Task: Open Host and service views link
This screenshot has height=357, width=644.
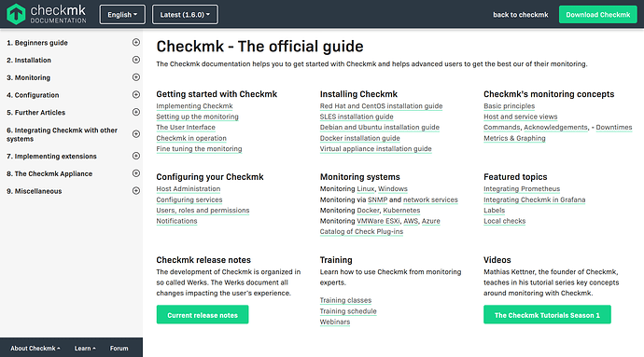Action: coord(521,117)
